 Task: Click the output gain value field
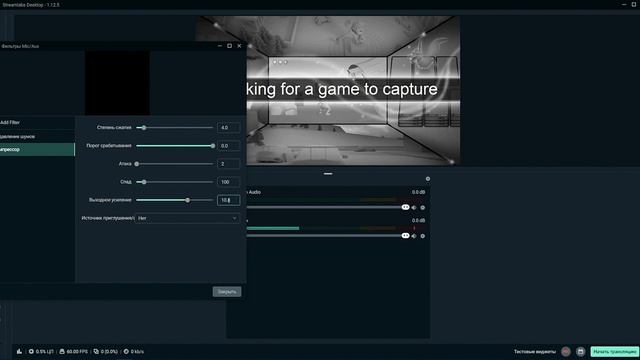tap(229, 200)
